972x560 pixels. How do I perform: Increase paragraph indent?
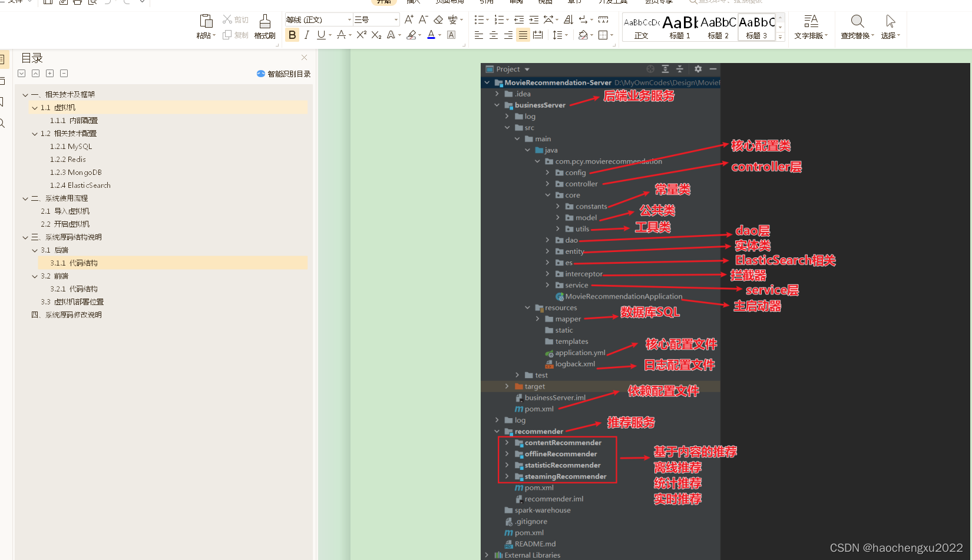(534, 20)
